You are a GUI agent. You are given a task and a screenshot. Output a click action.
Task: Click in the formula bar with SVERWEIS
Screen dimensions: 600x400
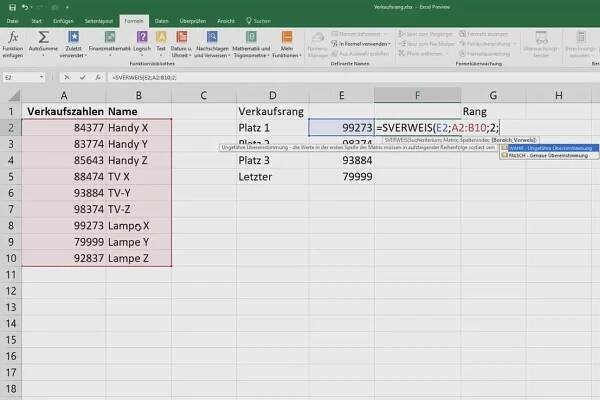(x=300, y=75)
